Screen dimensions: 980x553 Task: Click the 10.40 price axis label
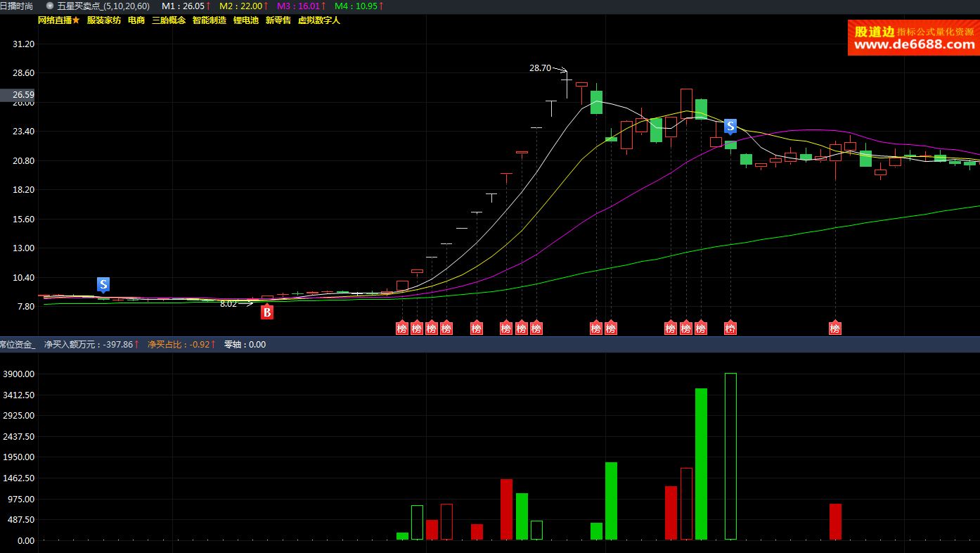coord(24,277)
